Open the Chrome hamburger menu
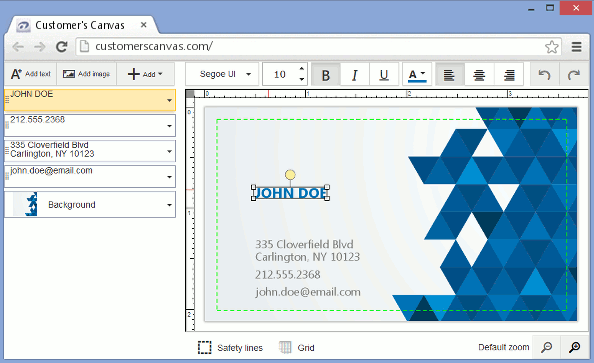The height and width of the screenshot is (363, 594). tap(577, 47)
